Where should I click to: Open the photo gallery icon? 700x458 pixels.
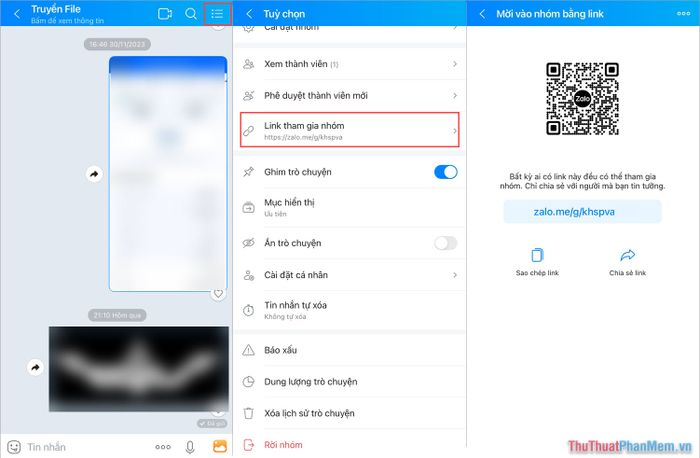click(220, 446)
